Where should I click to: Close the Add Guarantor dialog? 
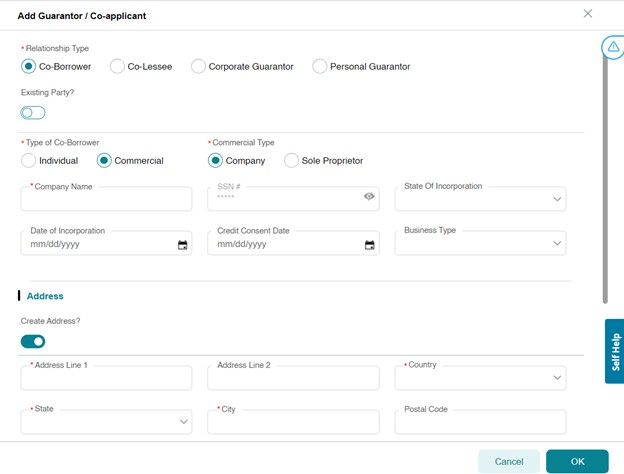coord(588,14)
